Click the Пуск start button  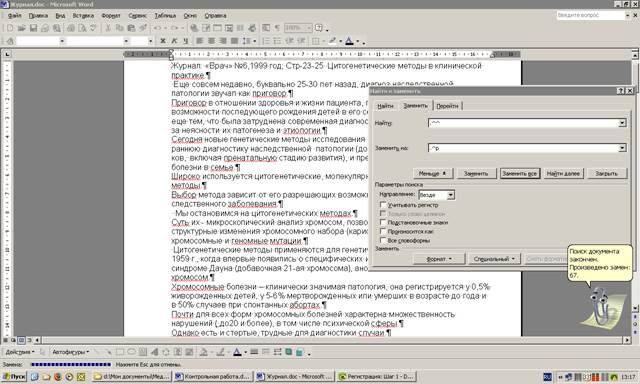click(x=13, y=376)
